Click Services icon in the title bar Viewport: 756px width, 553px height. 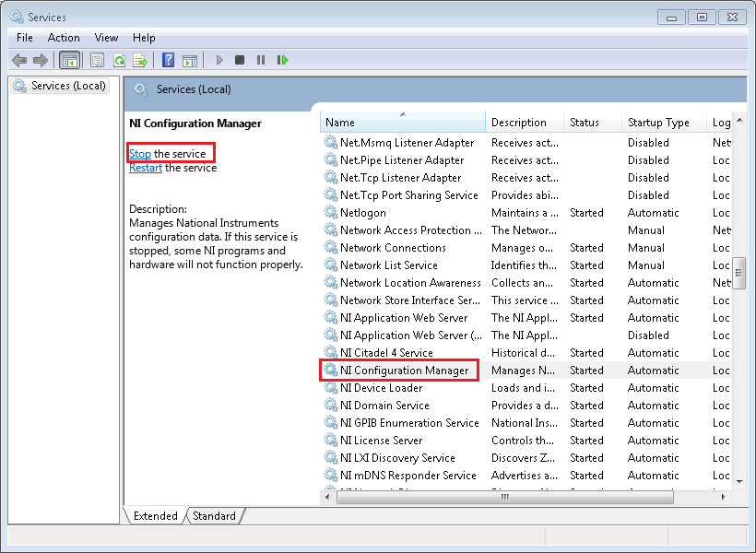tap(17, 17)
